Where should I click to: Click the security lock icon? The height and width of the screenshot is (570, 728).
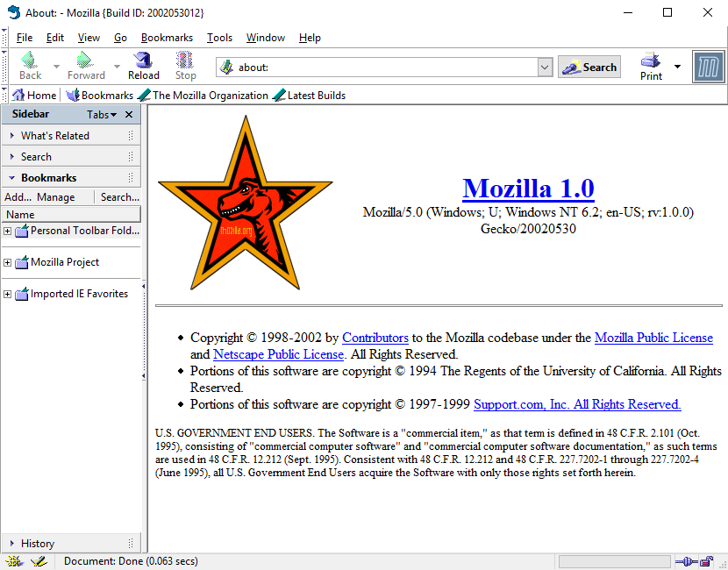pos(706,561)
